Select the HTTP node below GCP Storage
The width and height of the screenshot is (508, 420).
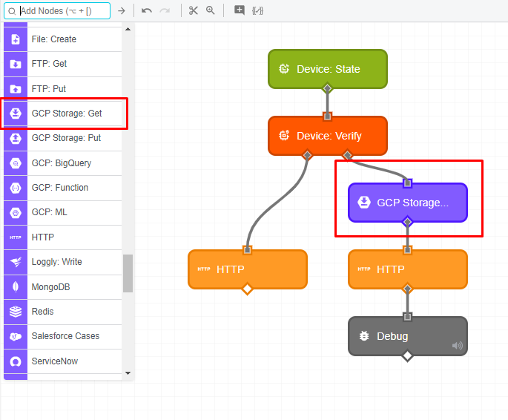coord(408,269)
